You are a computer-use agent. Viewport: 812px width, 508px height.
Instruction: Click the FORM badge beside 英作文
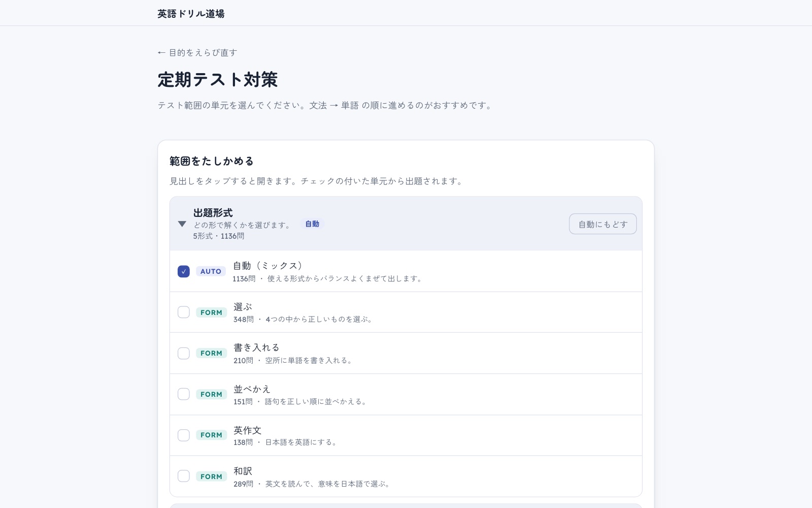pyautogui.click(x=211, y=435)
